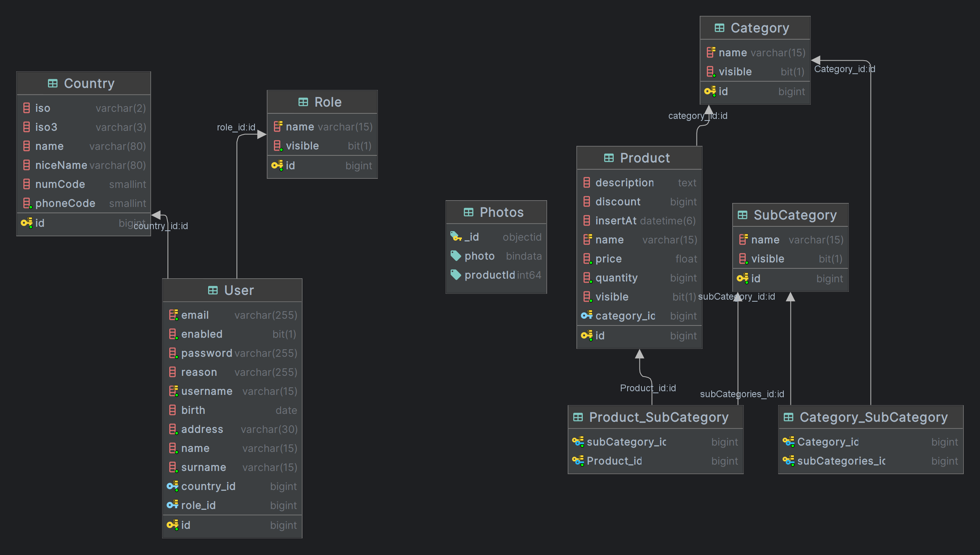980x555 pixels.
Task: Click the role_id:id relationship label
Action: pos(236,127)
